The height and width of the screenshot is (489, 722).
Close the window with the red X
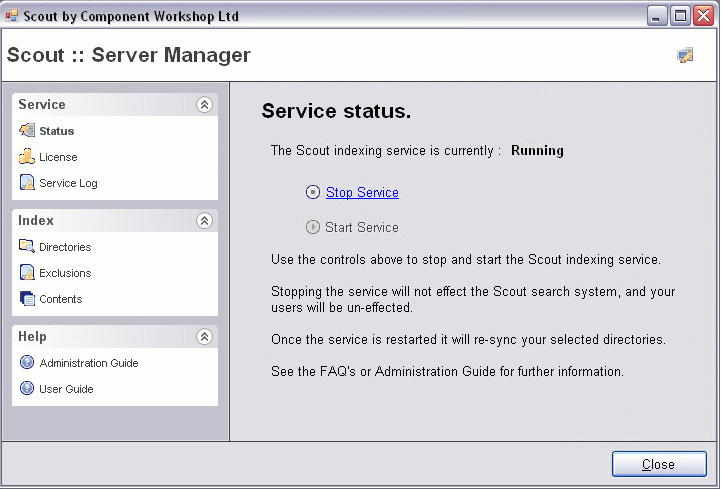click(704, 16)
